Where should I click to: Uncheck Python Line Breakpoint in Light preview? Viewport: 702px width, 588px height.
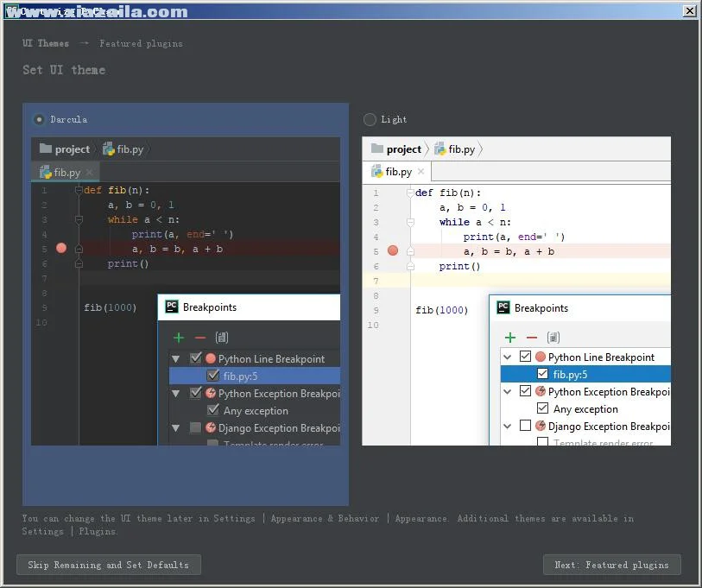tap(525, 356)
